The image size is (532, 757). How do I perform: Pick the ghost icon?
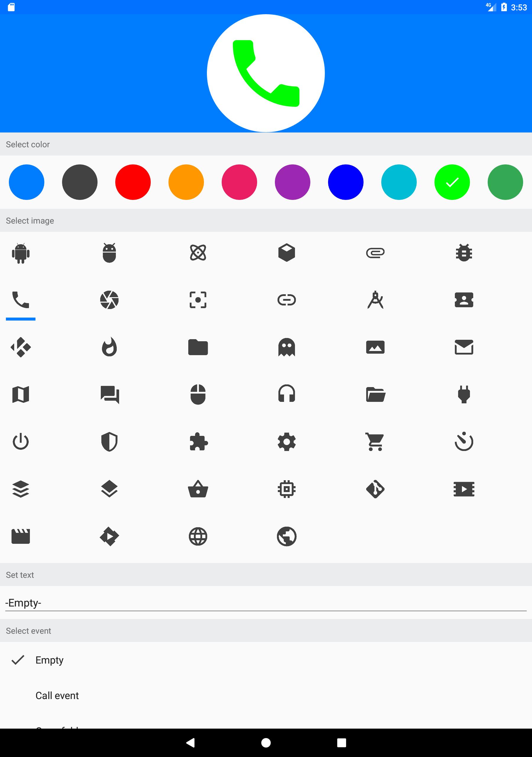[x=287, y=347]
